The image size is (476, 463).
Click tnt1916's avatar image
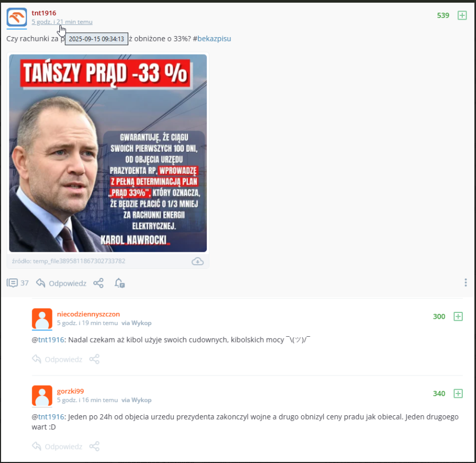(16, 18)
